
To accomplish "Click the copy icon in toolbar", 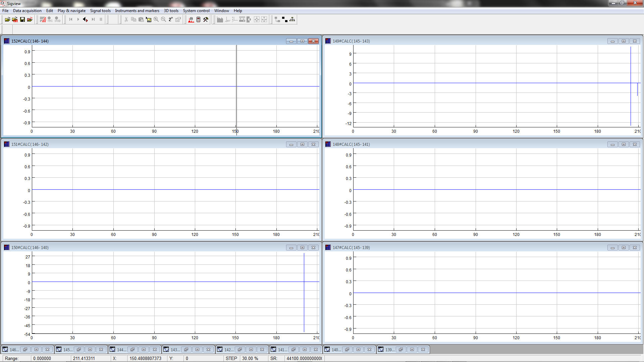I will point(133,19).
